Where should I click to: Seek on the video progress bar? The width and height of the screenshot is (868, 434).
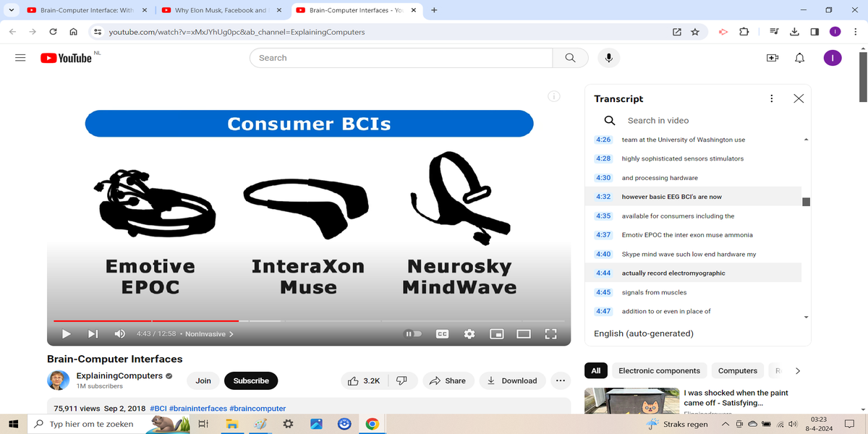pos(309,320)
